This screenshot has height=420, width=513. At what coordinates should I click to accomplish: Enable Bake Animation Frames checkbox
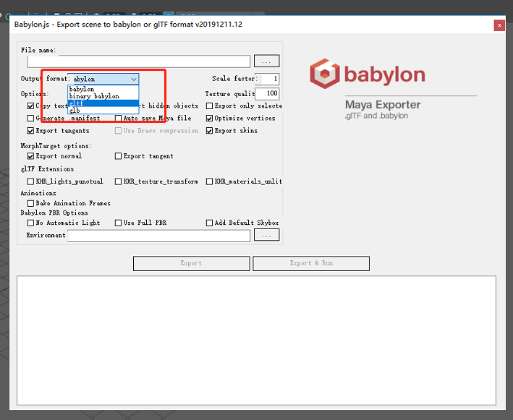pyautogui.click(x=30, y=203)
